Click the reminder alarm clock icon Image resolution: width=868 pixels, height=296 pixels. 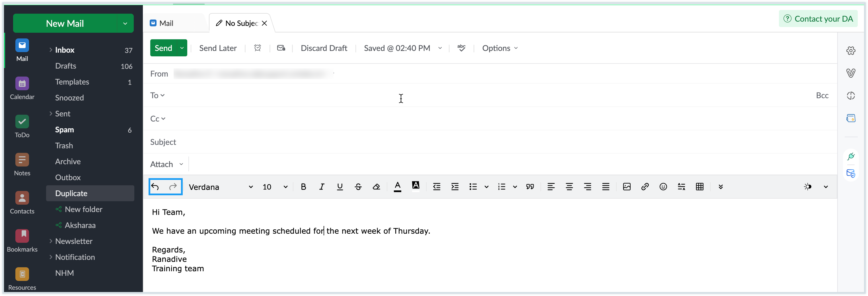click(258, 48)
